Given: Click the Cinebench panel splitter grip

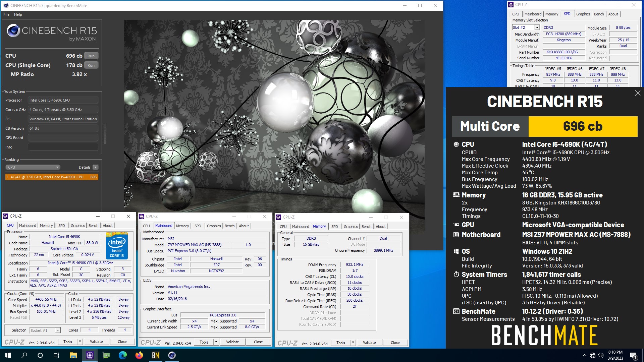Looking at the screenshot, I should point(105,134).
